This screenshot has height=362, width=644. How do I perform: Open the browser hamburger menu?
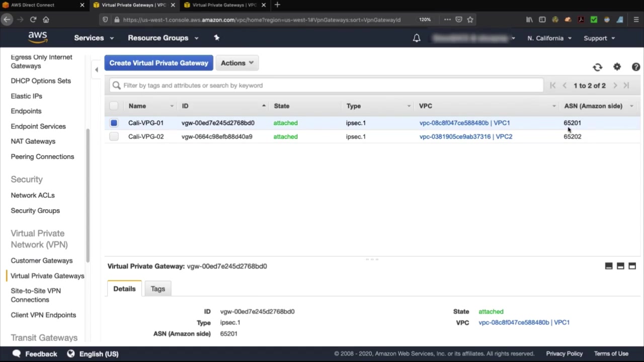[636, 20]
